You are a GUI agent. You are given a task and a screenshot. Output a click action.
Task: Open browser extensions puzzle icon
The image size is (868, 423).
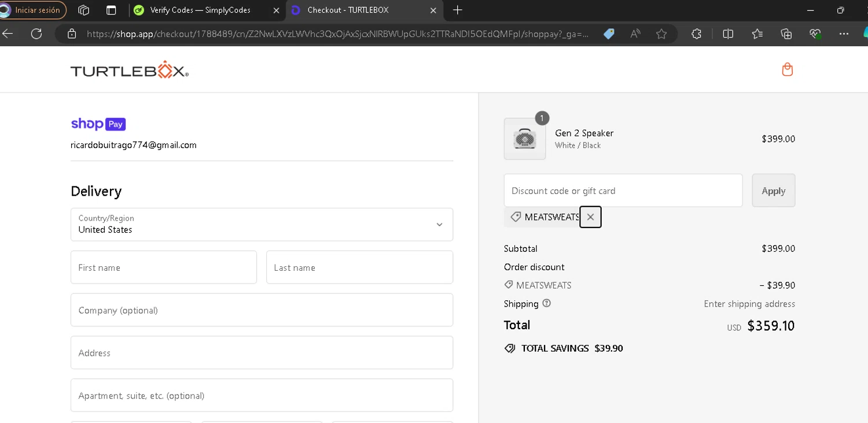pyautogui.click(x=696, y=34)
